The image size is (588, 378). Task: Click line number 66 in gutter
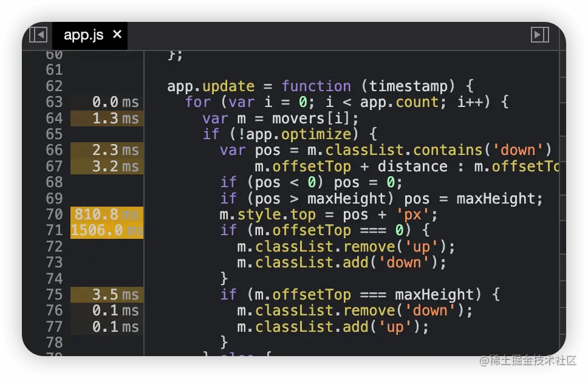click(55, 150)
